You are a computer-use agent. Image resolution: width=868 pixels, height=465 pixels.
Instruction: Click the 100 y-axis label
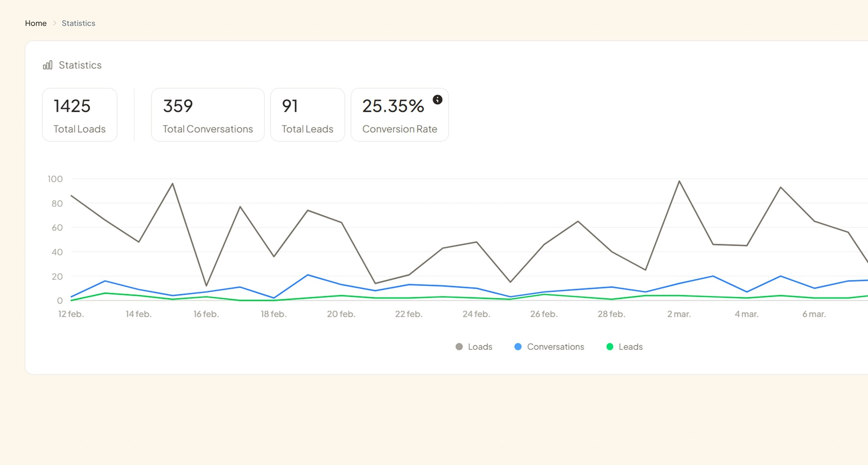(55, 179)
